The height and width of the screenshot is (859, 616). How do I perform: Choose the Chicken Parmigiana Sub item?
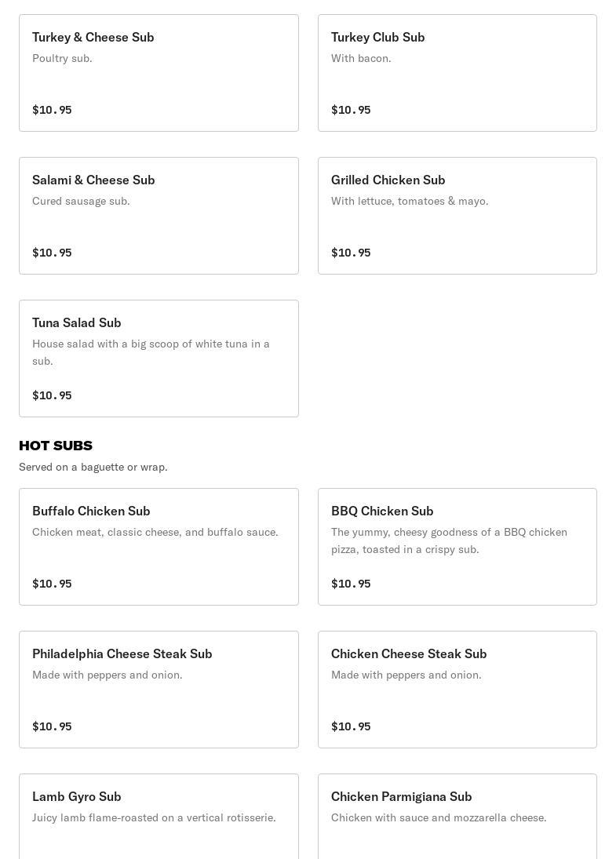click(457, 816)
